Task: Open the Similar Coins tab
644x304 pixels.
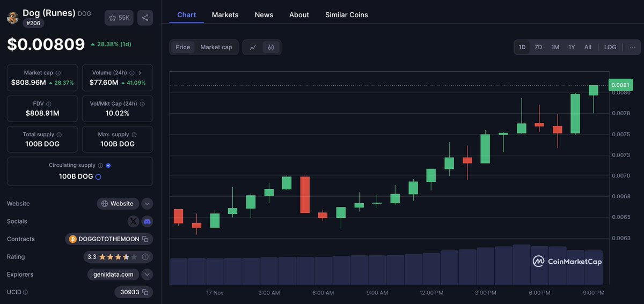Action: coord(347,14)
